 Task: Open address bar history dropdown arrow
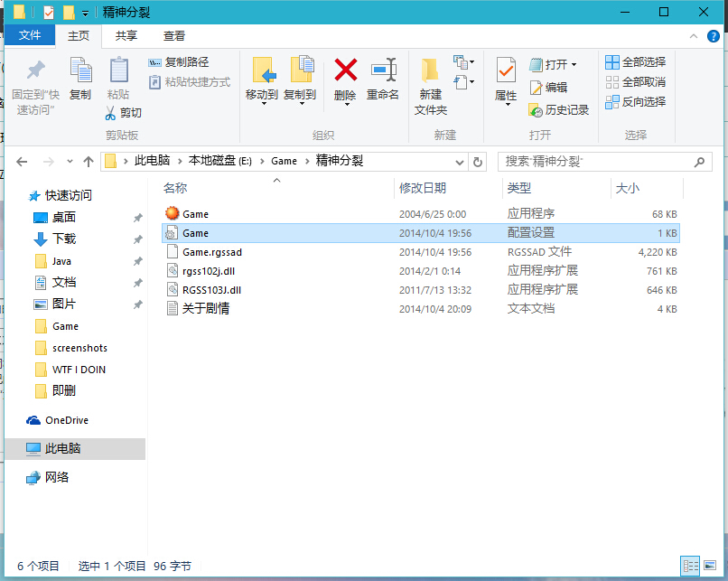pos(459,162)
